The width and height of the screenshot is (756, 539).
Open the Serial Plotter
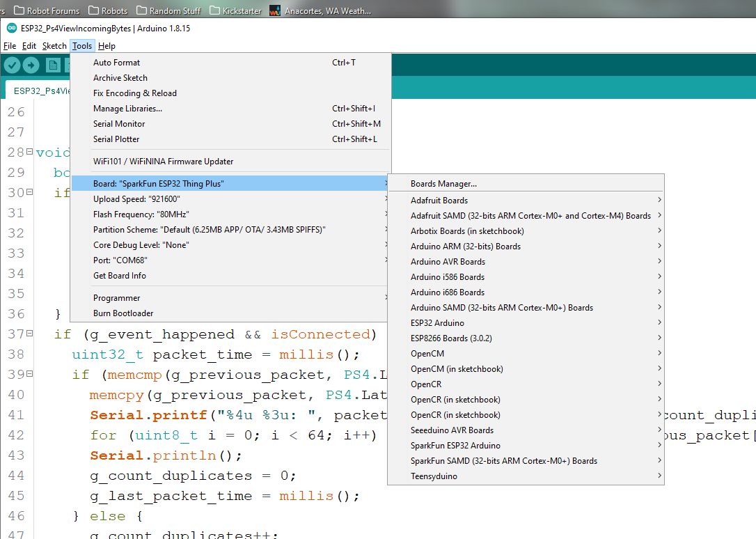(x=230, y=139)
